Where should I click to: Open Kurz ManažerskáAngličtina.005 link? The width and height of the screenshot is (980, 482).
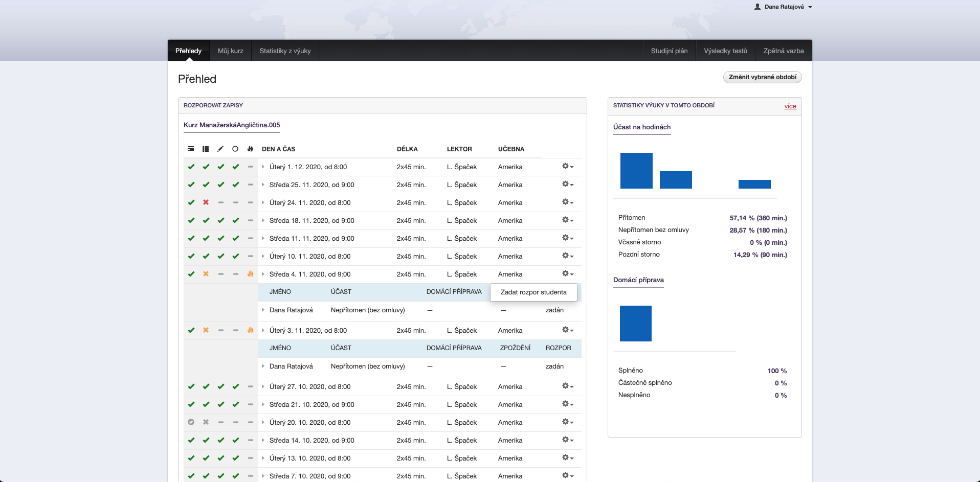[x=232, y=125]
